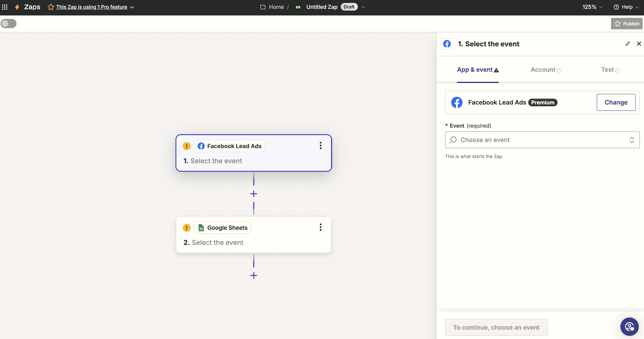Open the chat support bubble icon
644x339 pixels.
click(x=629, y=327)
